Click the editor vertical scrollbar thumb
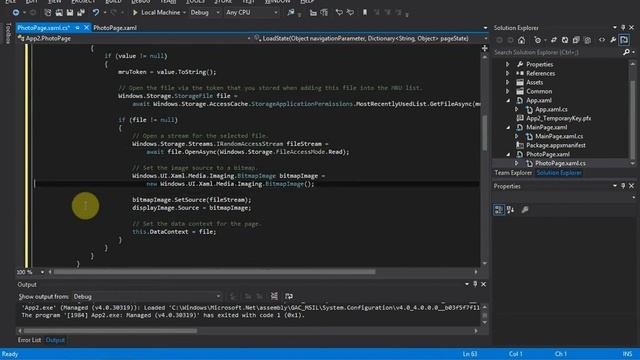The width and height of the screenshot is (640, 360). [484, 133]
